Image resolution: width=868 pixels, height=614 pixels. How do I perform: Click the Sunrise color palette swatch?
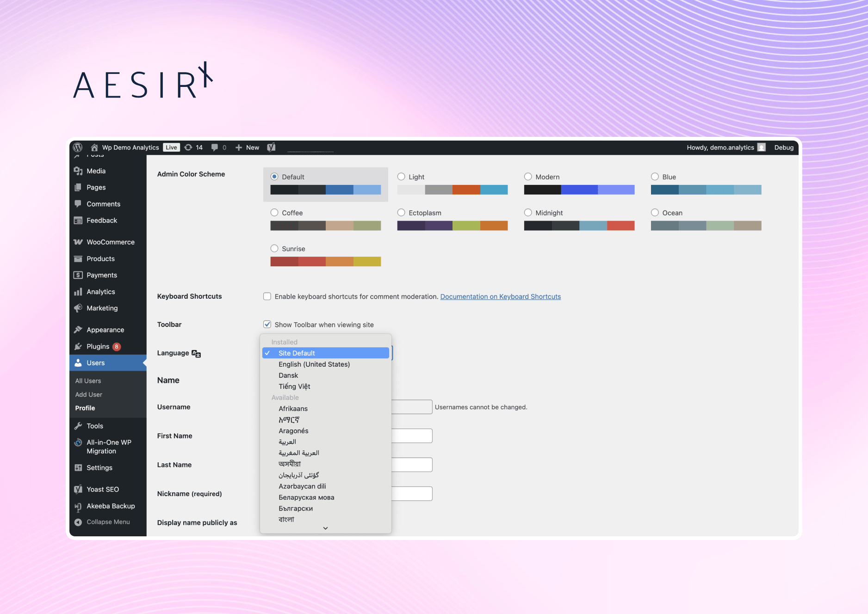325,261
